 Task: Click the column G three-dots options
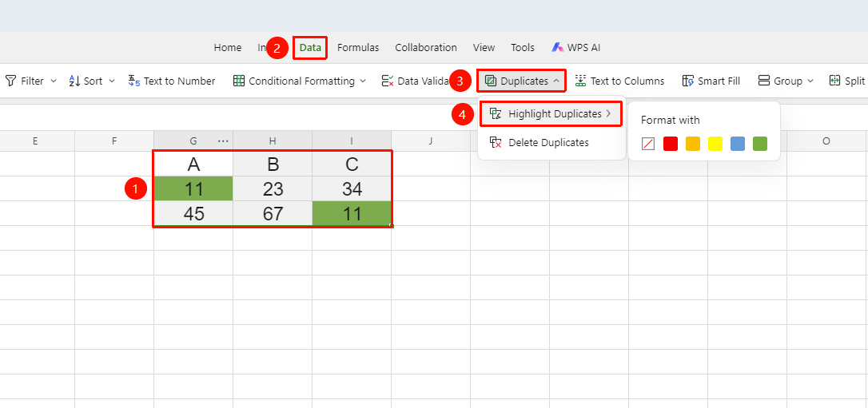click(x=223, y=141)
